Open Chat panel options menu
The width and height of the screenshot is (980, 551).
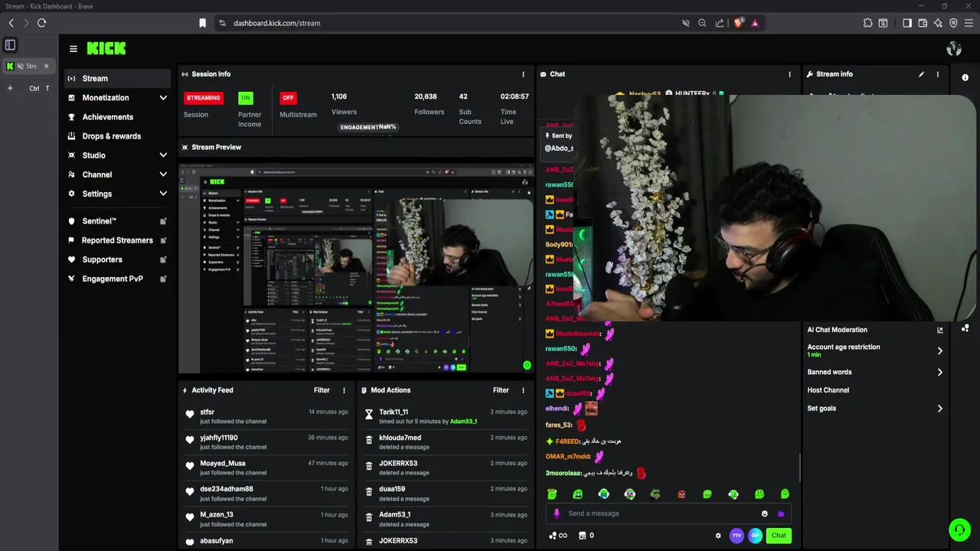790,74
